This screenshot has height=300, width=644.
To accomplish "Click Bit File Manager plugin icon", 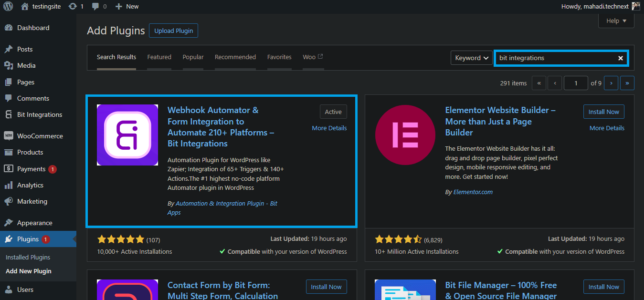I will 405,290.
